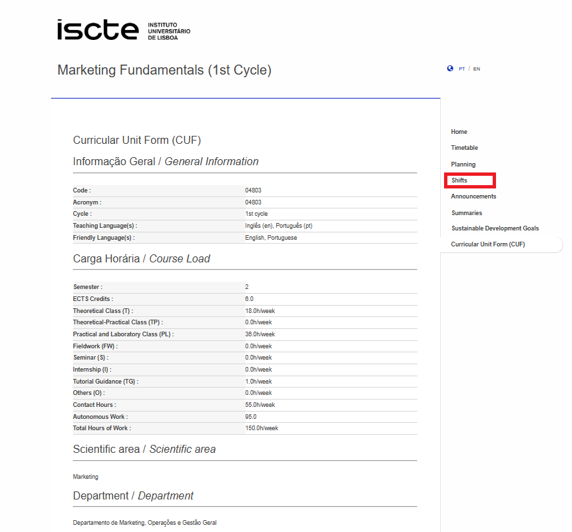The image size is (572, 532).
Task: Click the Course Load heading
Action: click(x=142, y=259)
